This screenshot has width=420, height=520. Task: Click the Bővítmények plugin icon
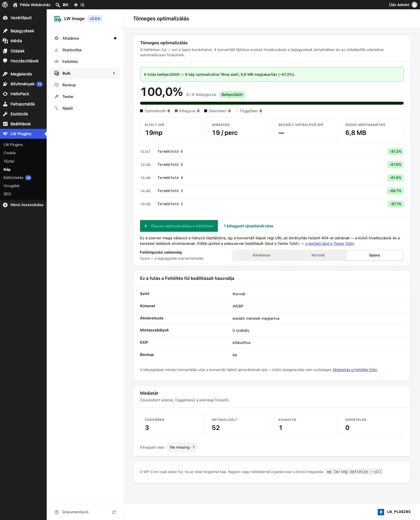(x=5, y=84)
